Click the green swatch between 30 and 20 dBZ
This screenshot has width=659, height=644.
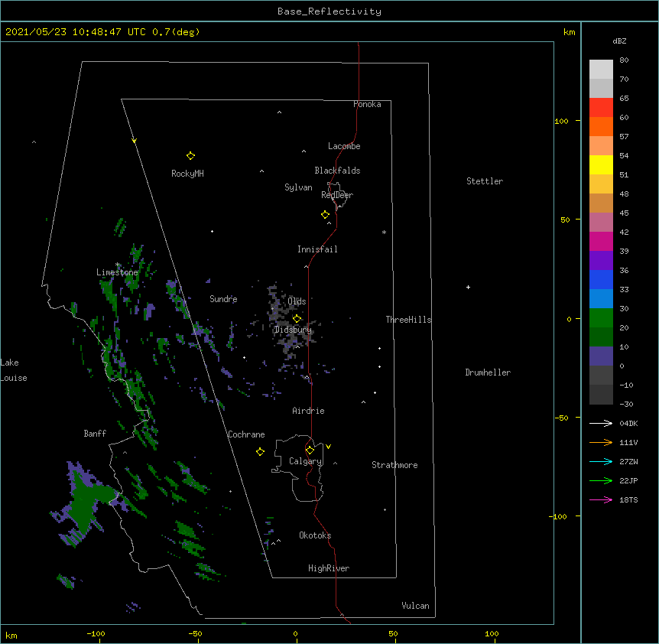coord(601,318)
